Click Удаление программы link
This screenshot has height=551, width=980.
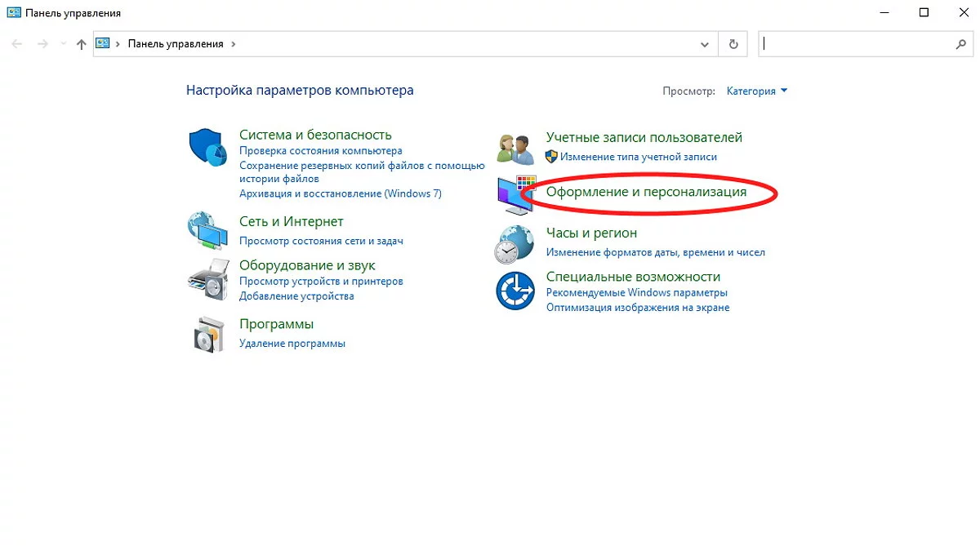tap(292, 344)
